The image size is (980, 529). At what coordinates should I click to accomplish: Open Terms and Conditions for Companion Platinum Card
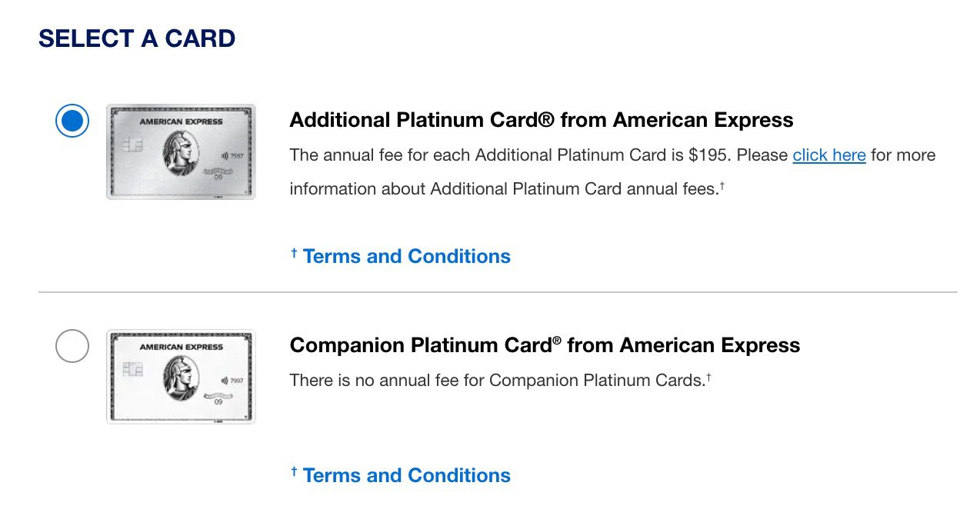click(x=406, y=475)
